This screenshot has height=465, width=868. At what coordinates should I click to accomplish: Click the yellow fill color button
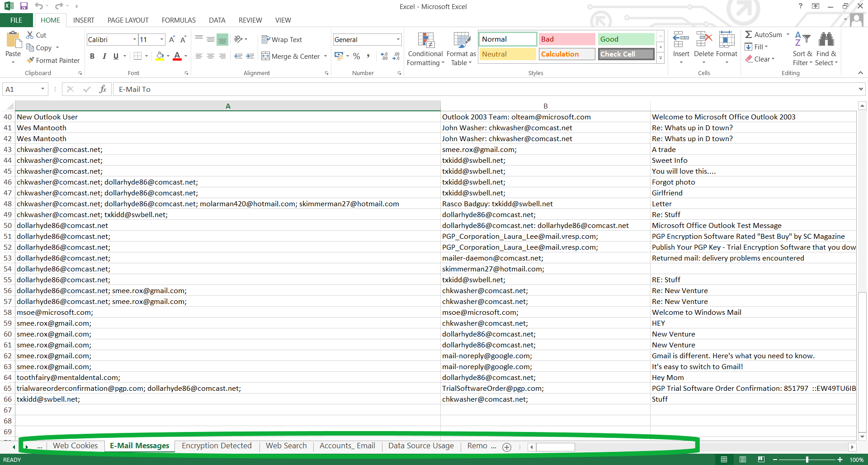(x=160, y=56)
